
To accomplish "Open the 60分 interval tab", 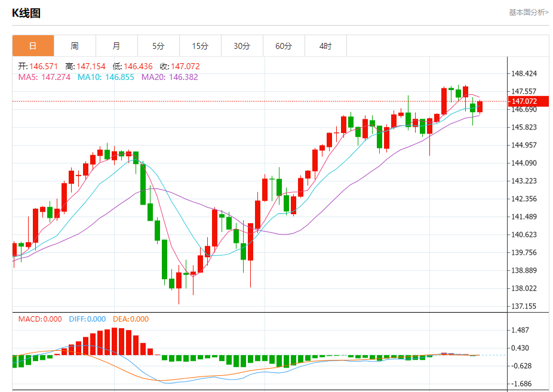I will 284,46.
